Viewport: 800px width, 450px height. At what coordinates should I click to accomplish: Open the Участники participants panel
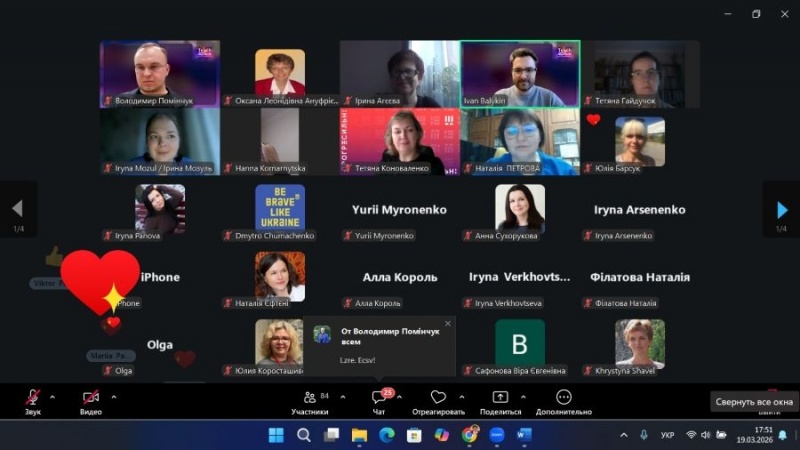pos(310,399)
